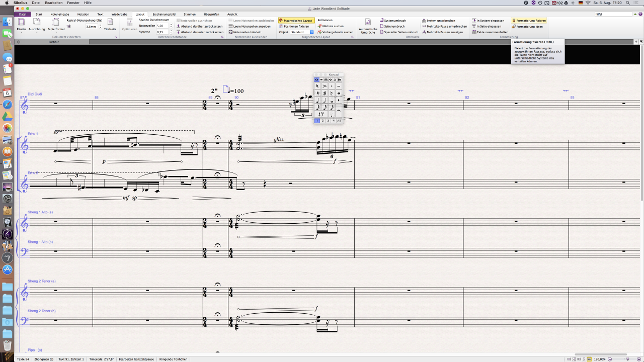Select the accent key on Keypad
The width and height of the screenshot is (644, 362).
point(325,86)
